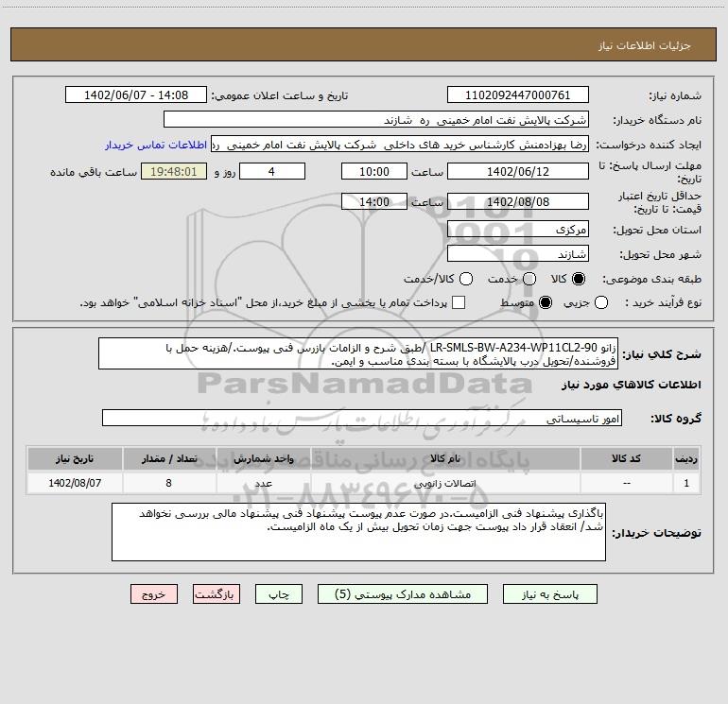
Task: Click the general description text box شرح کلی نیاز
Action: [x=358, y=354]
